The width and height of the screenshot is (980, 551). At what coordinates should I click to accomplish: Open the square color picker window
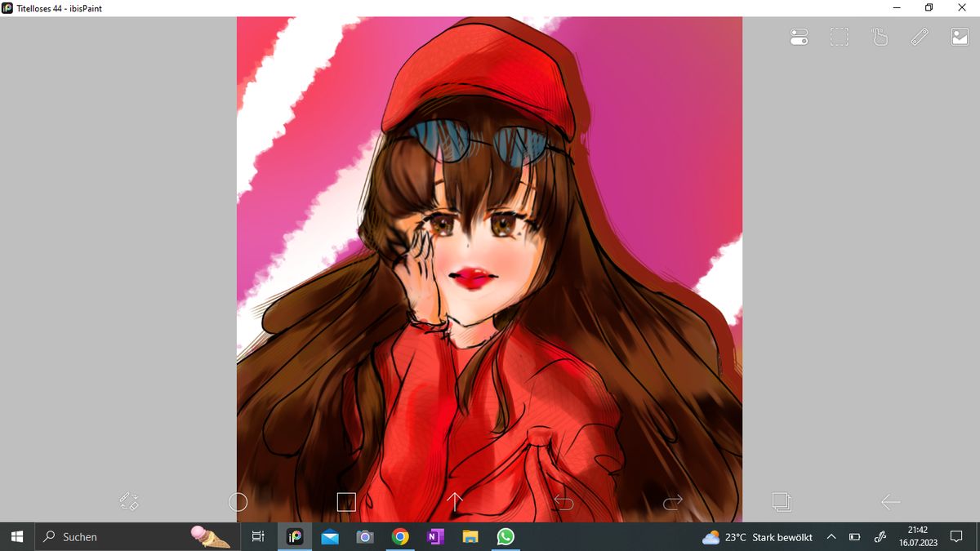[346, 501]
